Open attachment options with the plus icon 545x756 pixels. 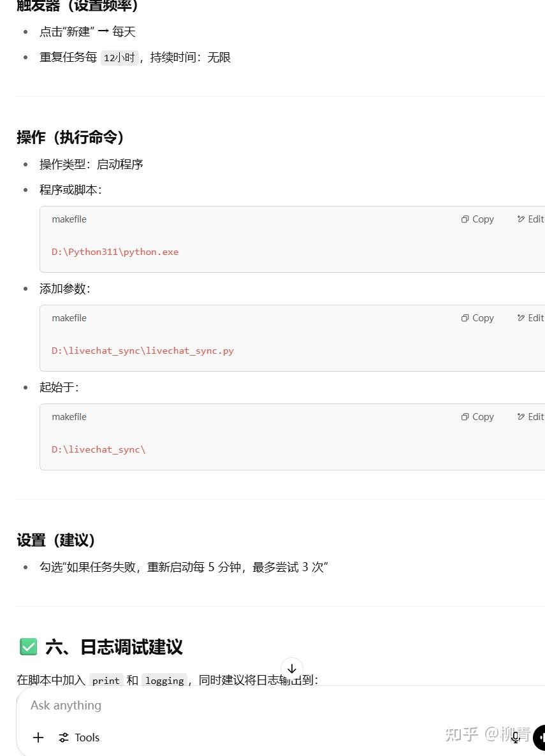click(x=38, y=738)
